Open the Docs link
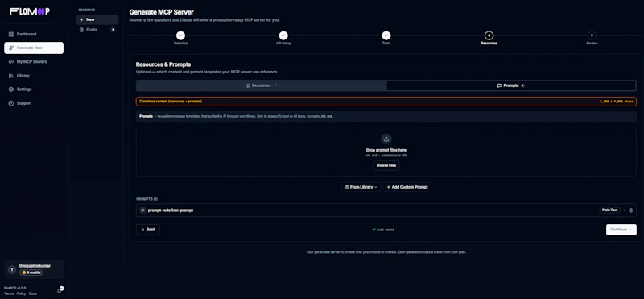The width and height of the screenshot is (644, 299). (33, 293)
